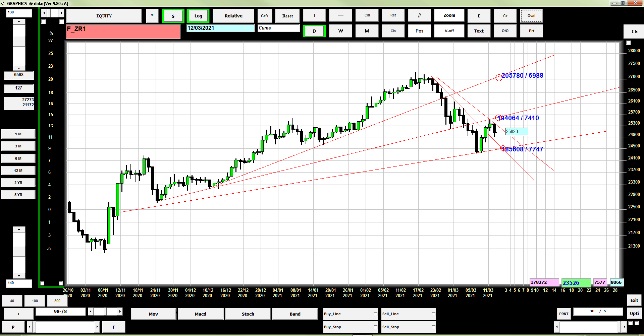Activate the Oval drawing tool
The width and height of the screenshot is (644, 336).
click(x=531, y=16)
